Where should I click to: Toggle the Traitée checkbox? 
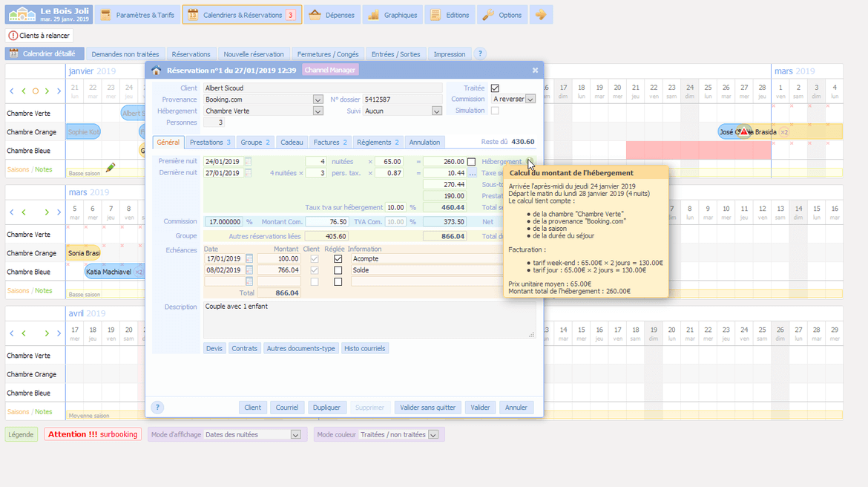495,88
